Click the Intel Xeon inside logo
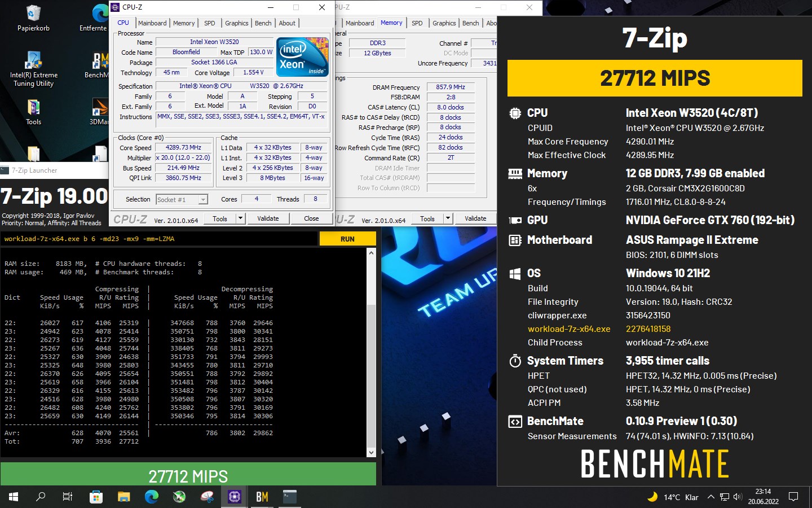 302,56
